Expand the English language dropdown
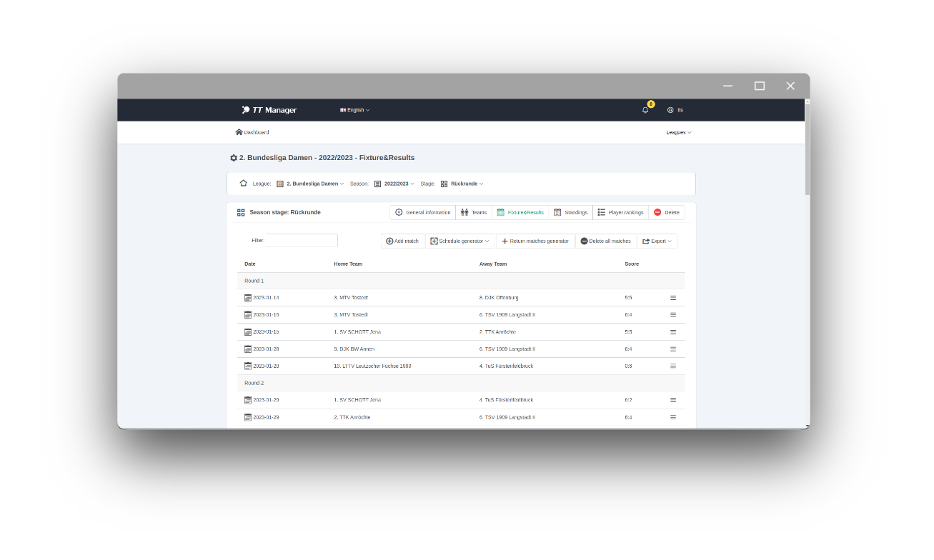This screenshot has height=560, width=934. pyautogui.click(x=354, y=110)
